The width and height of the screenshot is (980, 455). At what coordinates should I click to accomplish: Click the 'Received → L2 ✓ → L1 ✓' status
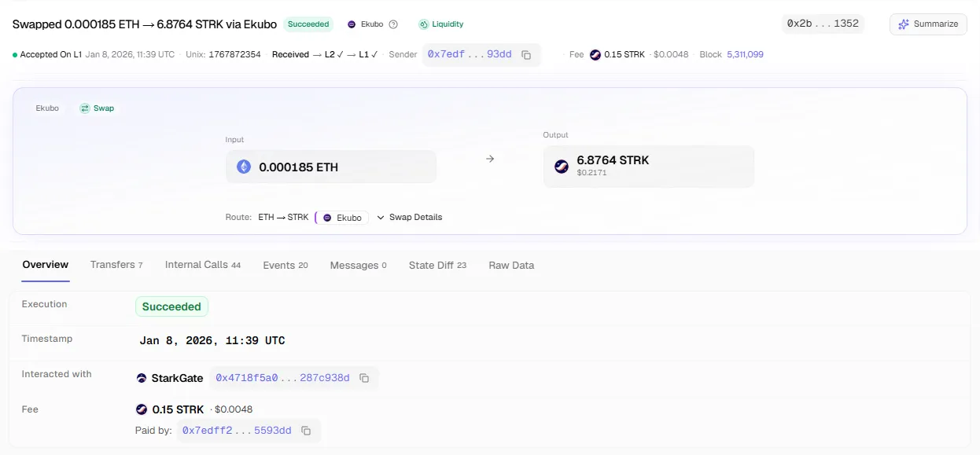pos(325,55)
